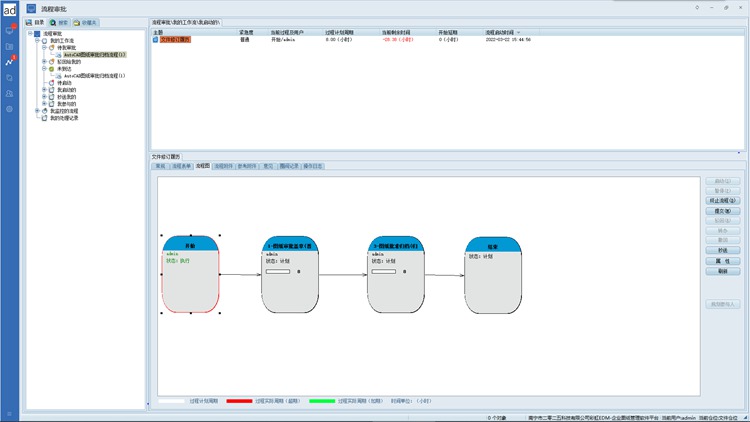
Task: Select the AutoCAD图纸审批归档流程 item under 待我审批
Action: click(x=93, y=55)
